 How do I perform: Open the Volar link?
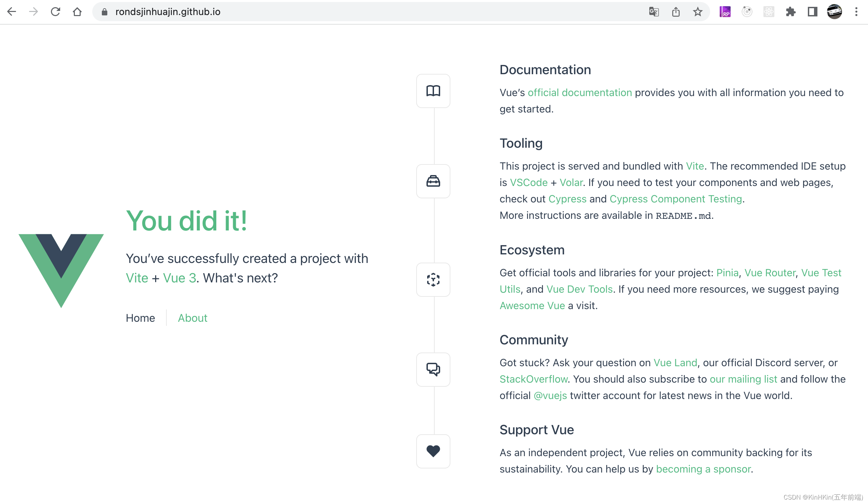(571, 182)
